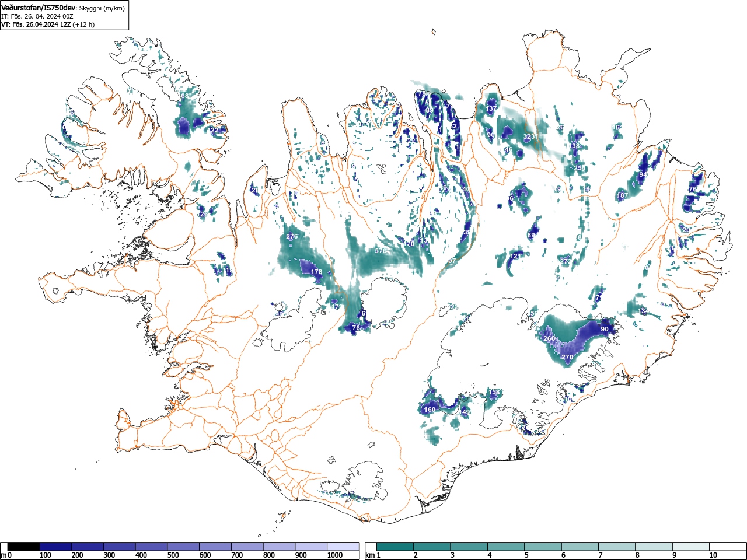
Task: Select the map label '137'
Action: [x=491, y=108]
